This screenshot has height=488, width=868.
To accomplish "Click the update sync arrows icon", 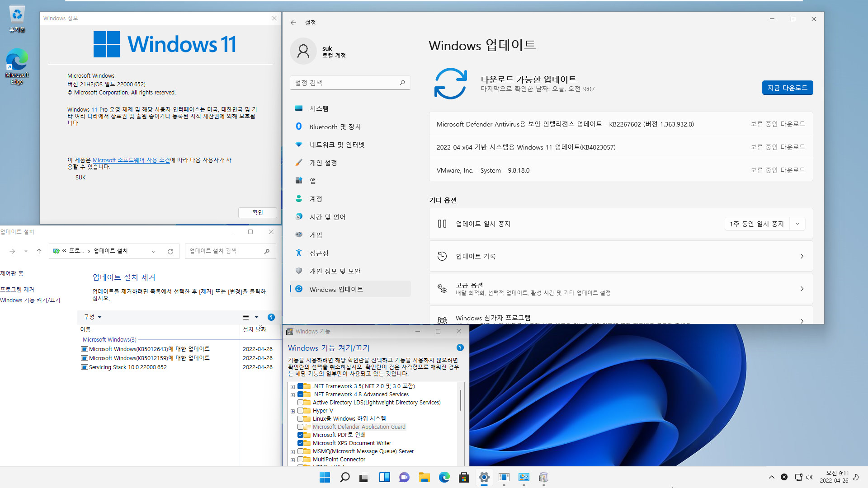I will pyautogui.click(x=450, y=84).
